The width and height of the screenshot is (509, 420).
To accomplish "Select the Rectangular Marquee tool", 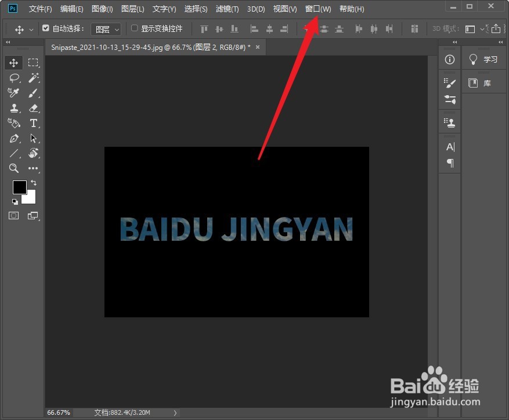I will (x=33, y=62).
